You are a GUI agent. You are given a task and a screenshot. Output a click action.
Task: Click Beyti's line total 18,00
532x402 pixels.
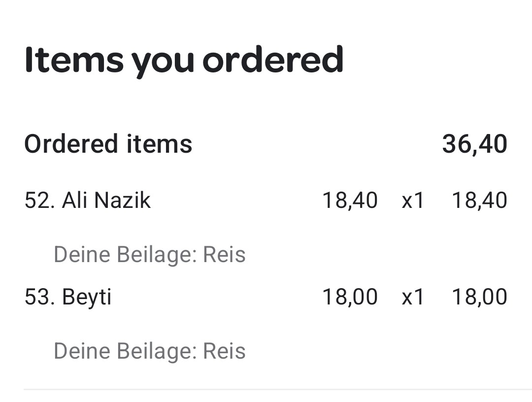(x=479, y=297)
